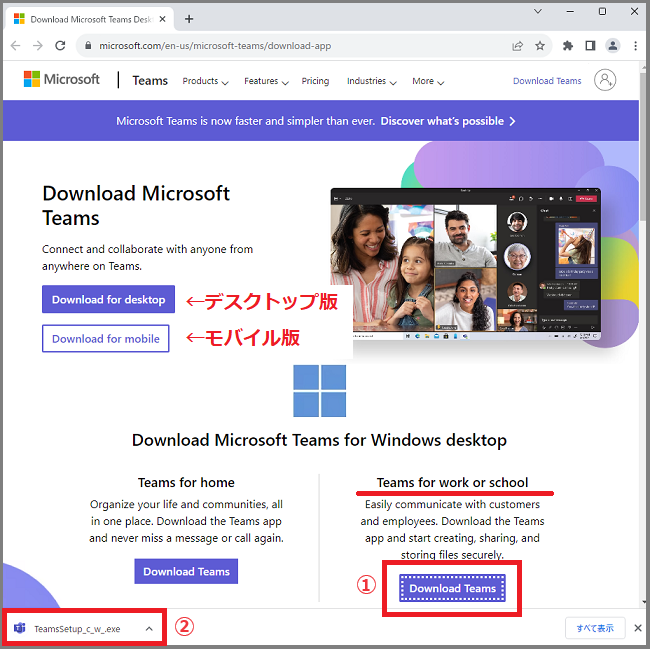Open TeamsSetup_c_w_.exe options caret
This screenshot has width=650, height=649.
pos(149,629)
